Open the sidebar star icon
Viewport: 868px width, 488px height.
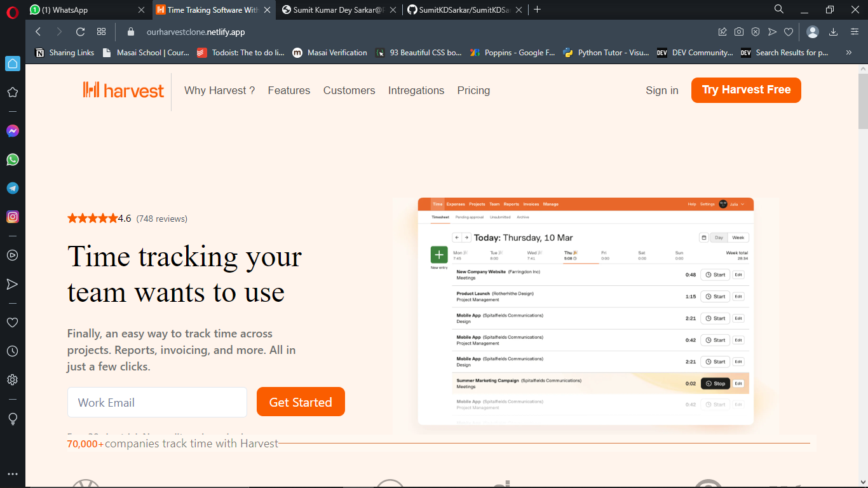(12, 92)
